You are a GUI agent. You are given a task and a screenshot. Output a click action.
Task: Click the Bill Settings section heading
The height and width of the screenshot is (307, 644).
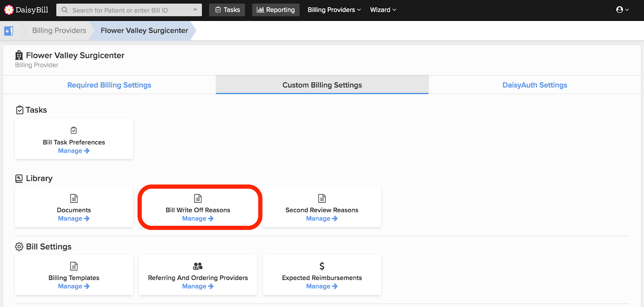click(x=49, y=247)
